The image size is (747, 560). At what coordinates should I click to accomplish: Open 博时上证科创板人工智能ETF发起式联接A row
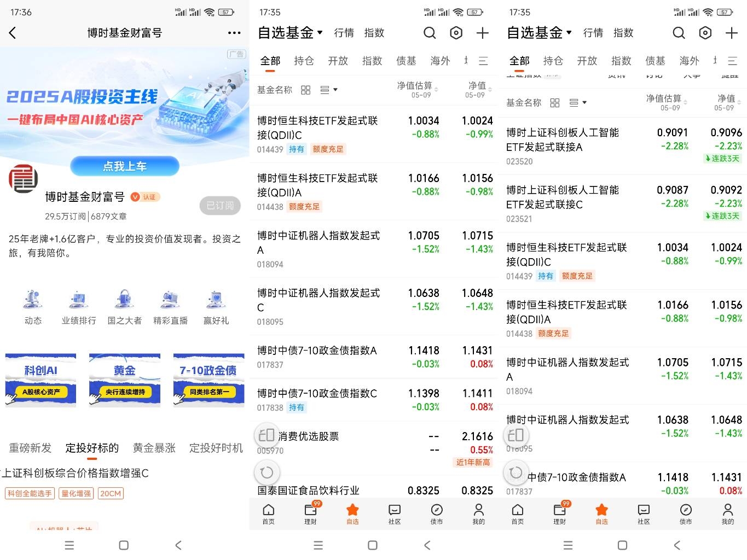click(623, 146)
